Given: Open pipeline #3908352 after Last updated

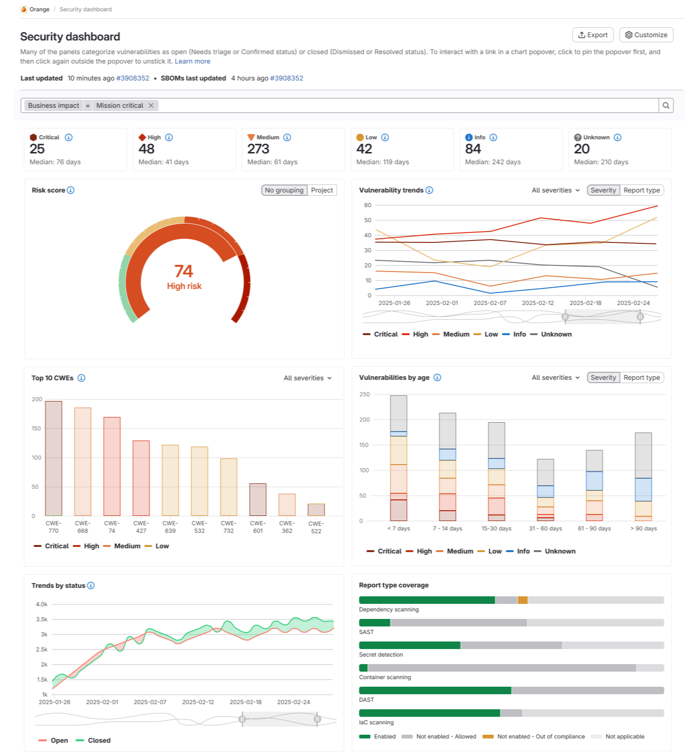Looking at the screenshot, I should 133,78.
